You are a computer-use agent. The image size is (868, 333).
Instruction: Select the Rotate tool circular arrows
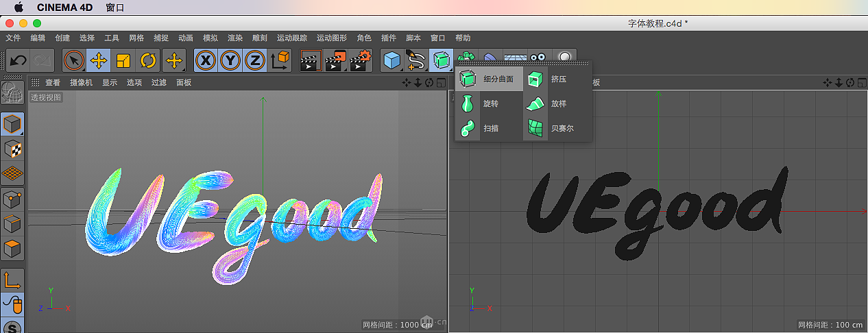[x=148, y=61]
